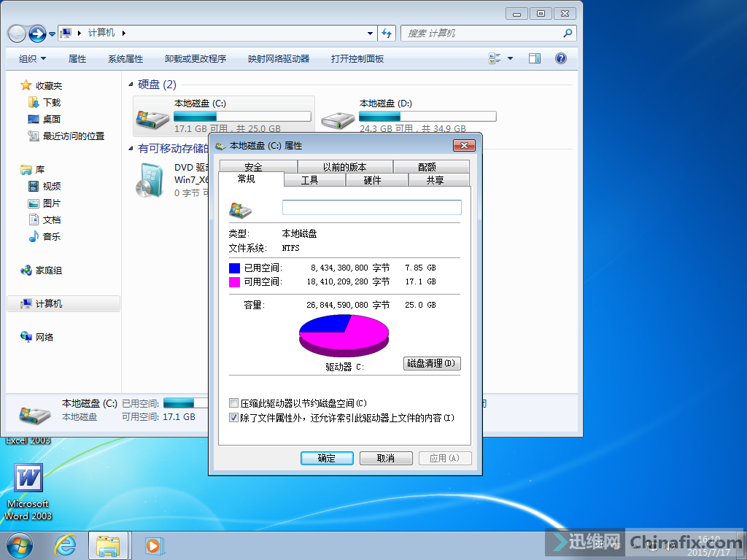Click the blue used space swatch

pyautogui.click(x=234, y=268)
